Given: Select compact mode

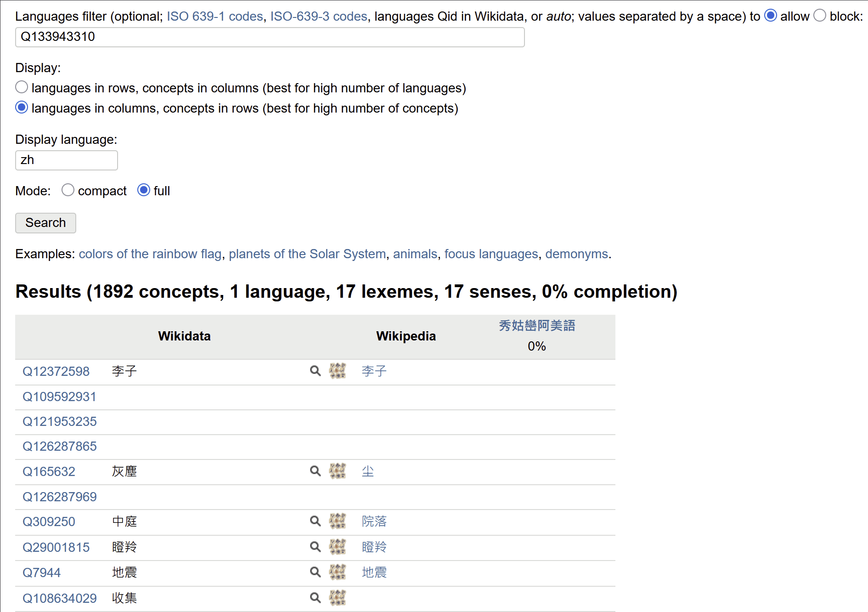Looking at the screenshot, I should pyautogui.click(x=68, y=190).
